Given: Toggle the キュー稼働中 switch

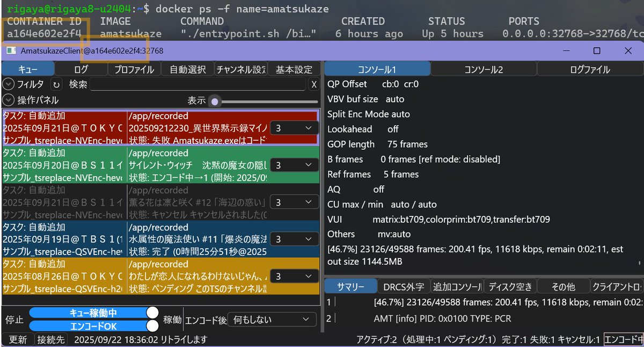Looking at the screenshot, I should point(94,313).
